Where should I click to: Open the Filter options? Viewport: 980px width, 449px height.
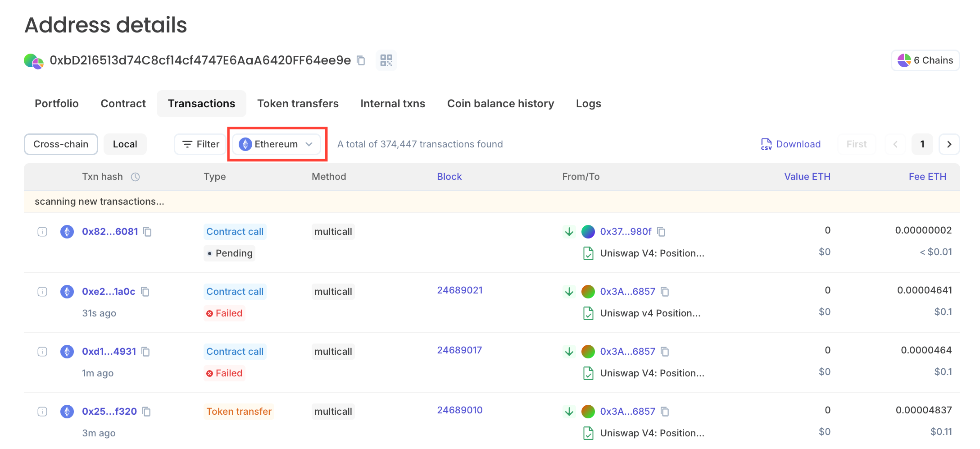(x=200, y=144)
